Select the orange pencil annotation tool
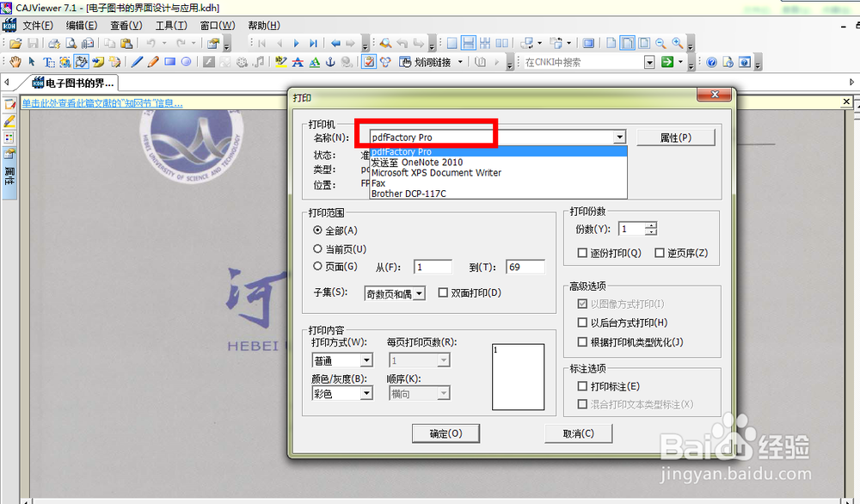Screen dimensions: 860x504 [x=153, y=62]
